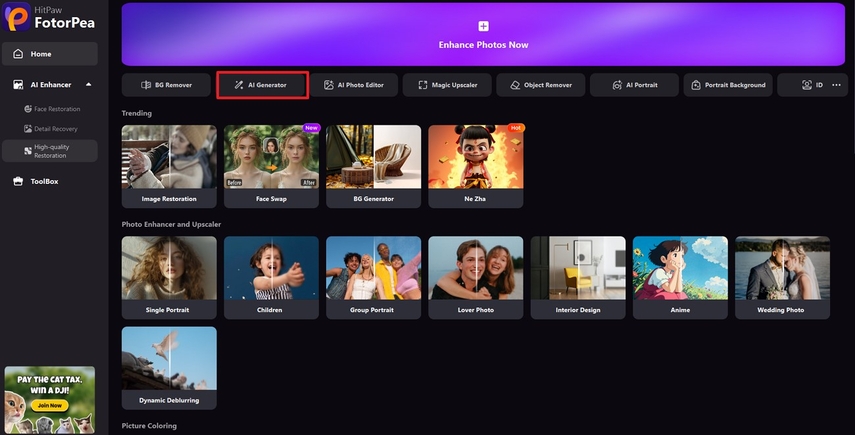The height and width of the screenshot is (435, 855).
Task: Select the Wedding Photo enhancer card
Action: tap(782, 277)
